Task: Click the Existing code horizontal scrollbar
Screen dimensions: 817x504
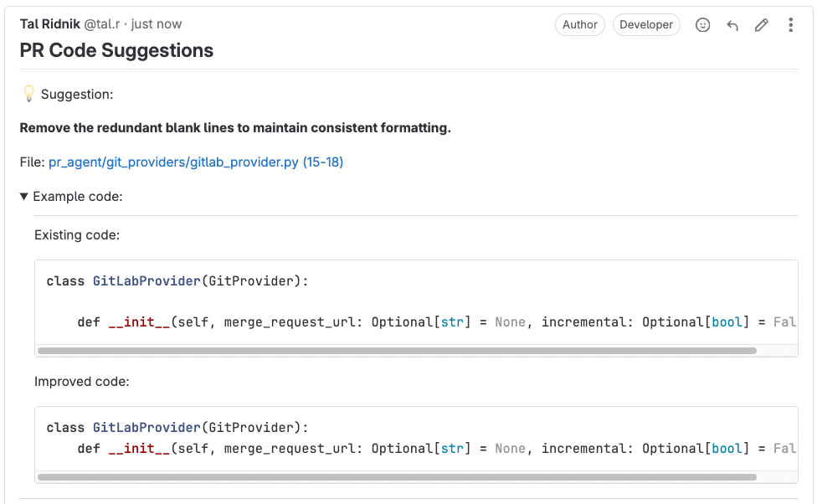Action: click(397, 351)
